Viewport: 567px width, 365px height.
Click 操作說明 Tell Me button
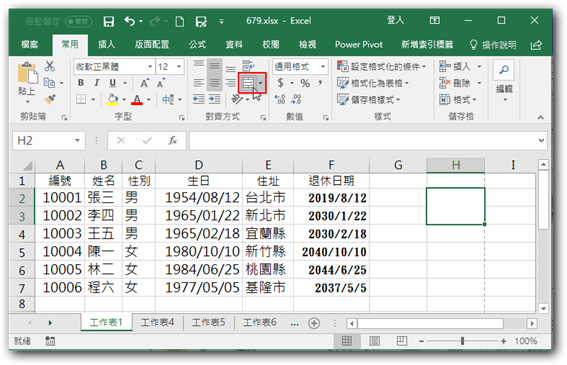tap(493, 45)
